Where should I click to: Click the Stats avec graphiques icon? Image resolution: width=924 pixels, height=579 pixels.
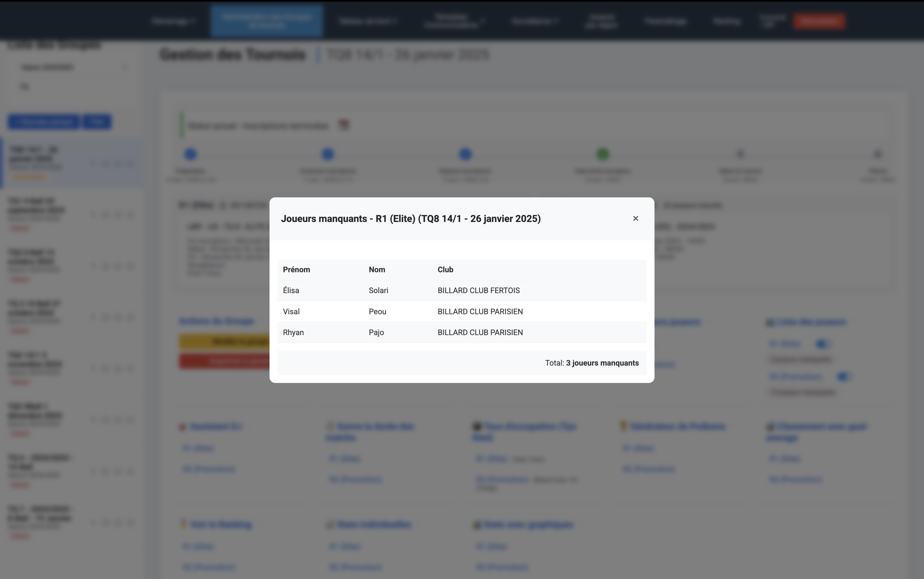[476, 525]
